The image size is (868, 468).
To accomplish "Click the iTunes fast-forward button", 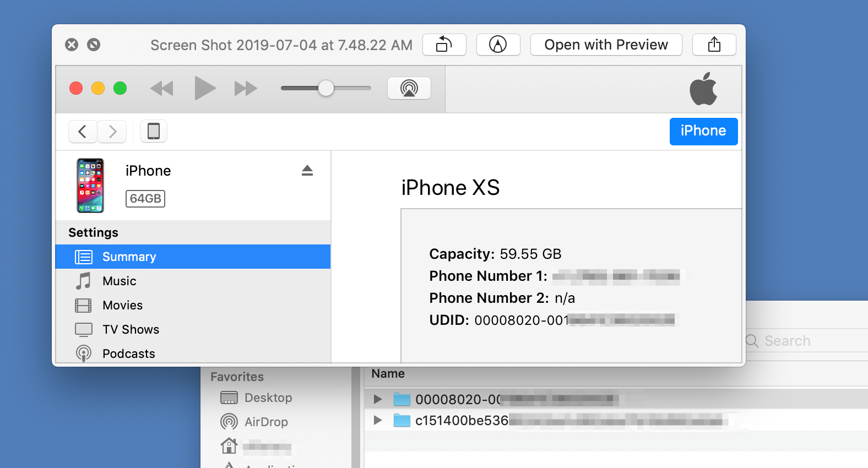I will (246, 88).
